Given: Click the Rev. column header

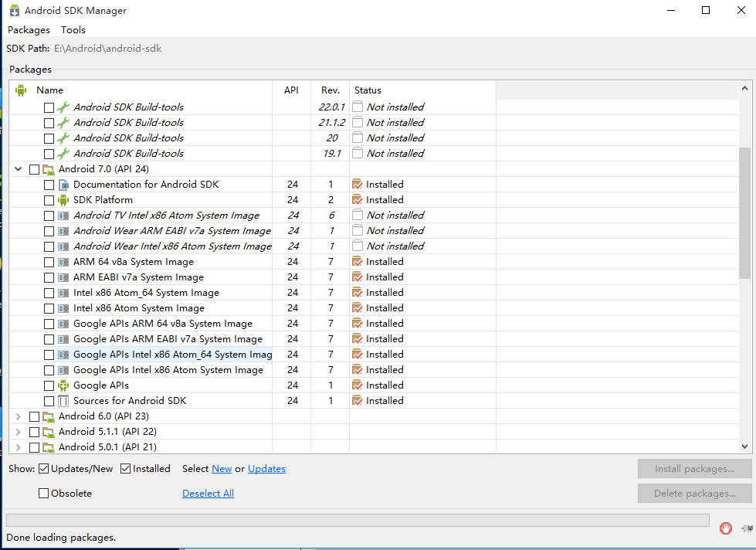Looking at the screenshot, I should pos(331,90).
